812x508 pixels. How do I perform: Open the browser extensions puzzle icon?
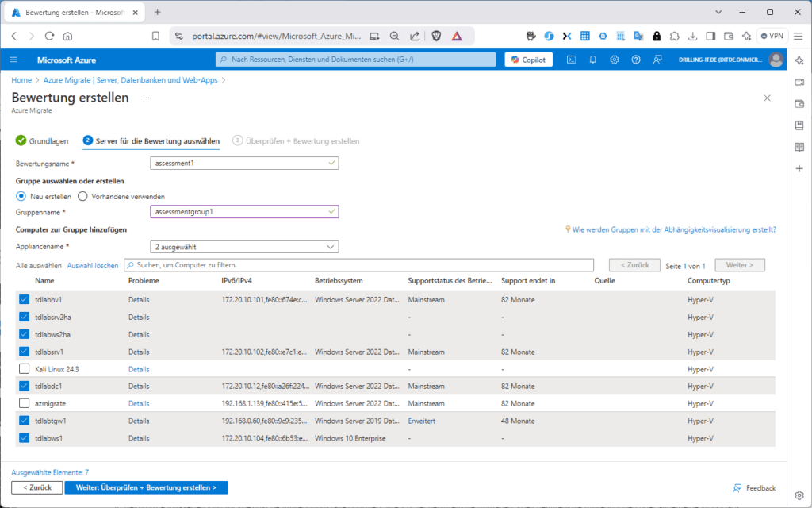click(x=674, y=36)
